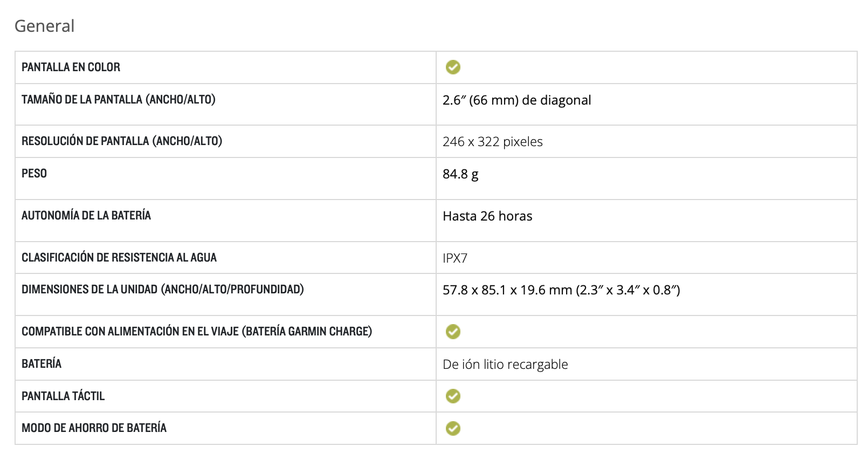Click the 2.6″ (66 mm) de diagonal value
The image size is (868, 453).
(516, 100)
